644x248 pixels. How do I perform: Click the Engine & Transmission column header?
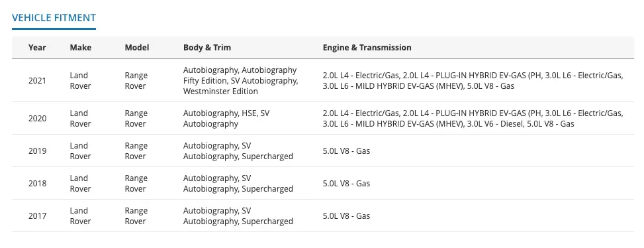(367, 48)
